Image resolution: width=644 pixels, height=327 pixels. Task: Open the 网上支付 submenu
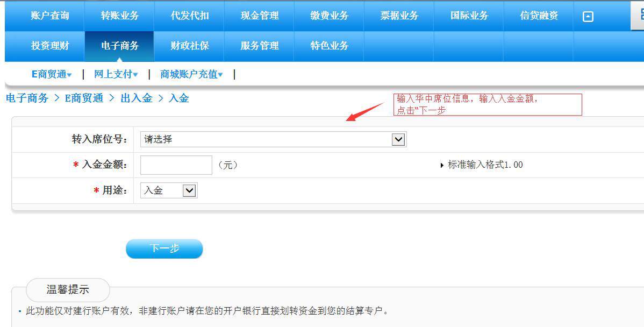tap(116, 74)
